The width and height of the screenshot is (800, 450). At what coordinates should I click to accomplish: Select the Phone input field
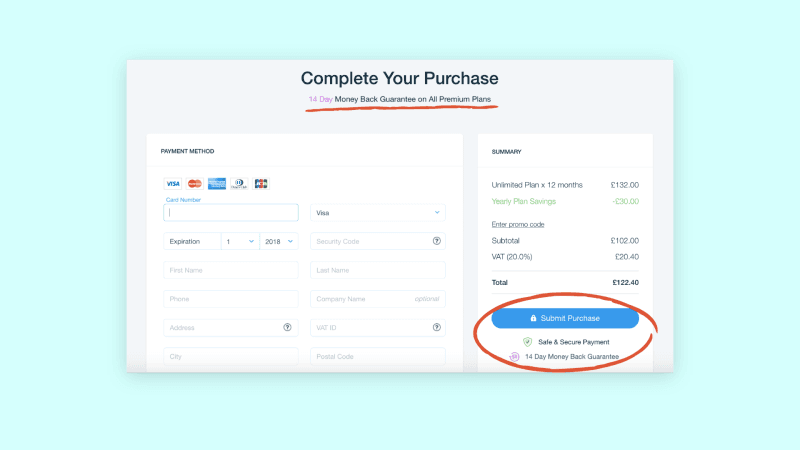[231, 298]
